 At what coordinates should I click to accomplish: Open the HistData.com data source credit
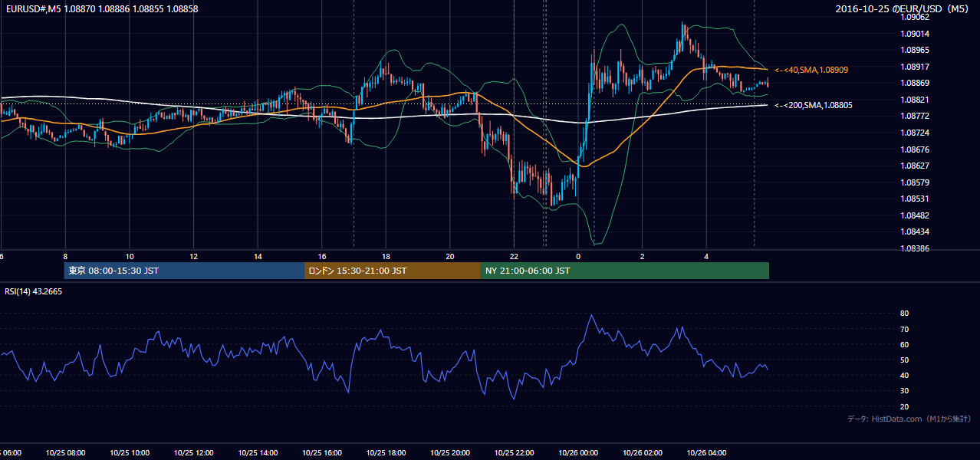coord(909,419)
